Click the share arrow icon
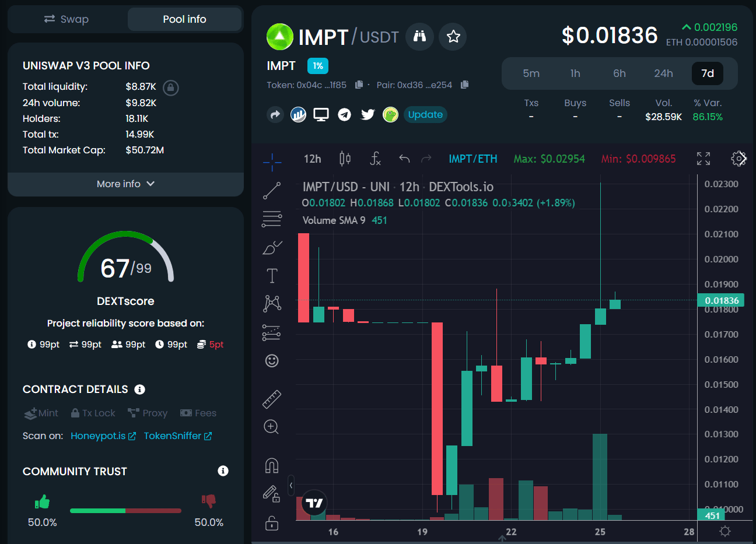Screen dimensions: 756x544 coord(275,114)
